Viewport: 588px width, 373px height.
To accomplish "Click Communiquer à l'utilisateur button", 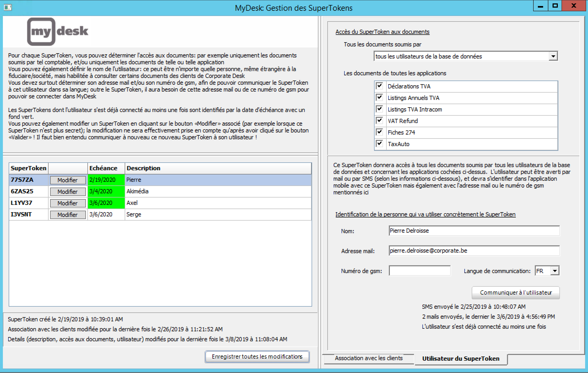I will (516, 293).
